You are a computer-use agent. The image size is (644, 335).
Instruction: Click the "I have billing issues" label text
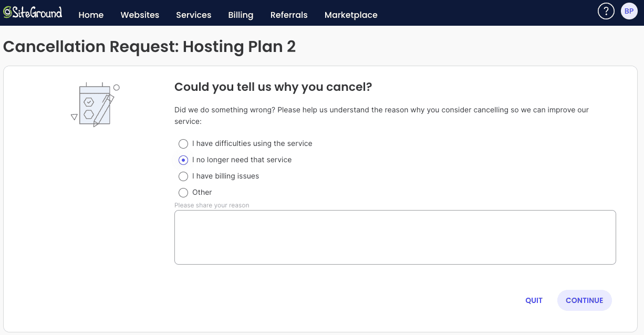pyautogui.click(x=225, y=176)
